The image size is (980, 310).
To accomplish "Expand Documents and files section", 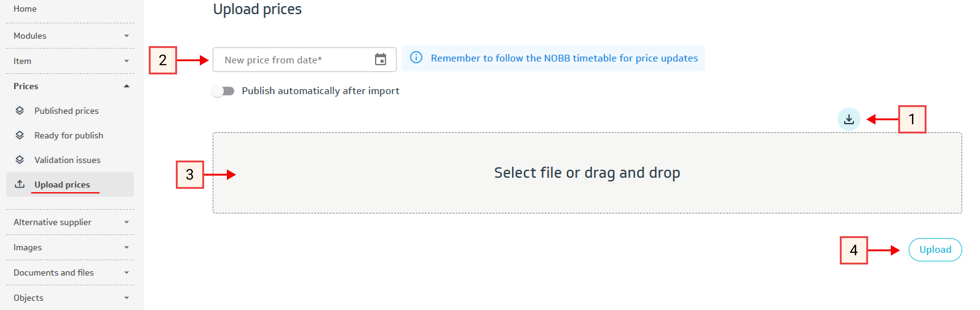I will click(x=70, y=273).
